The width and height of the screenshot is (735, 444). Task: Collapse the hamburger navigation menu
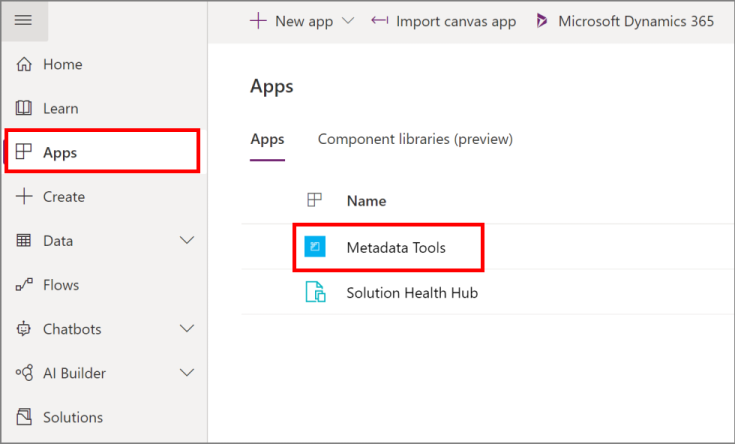click(x=23, y=20)
